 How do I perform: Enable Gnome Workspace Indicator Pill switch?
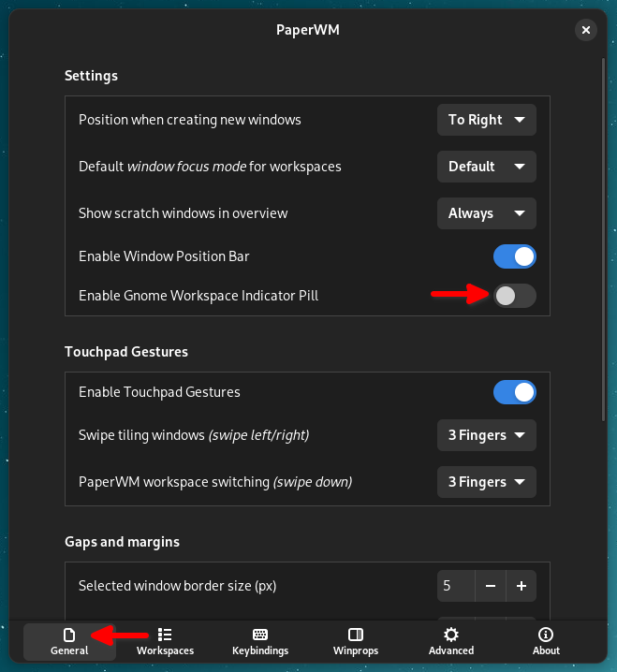tap(515, 296)
